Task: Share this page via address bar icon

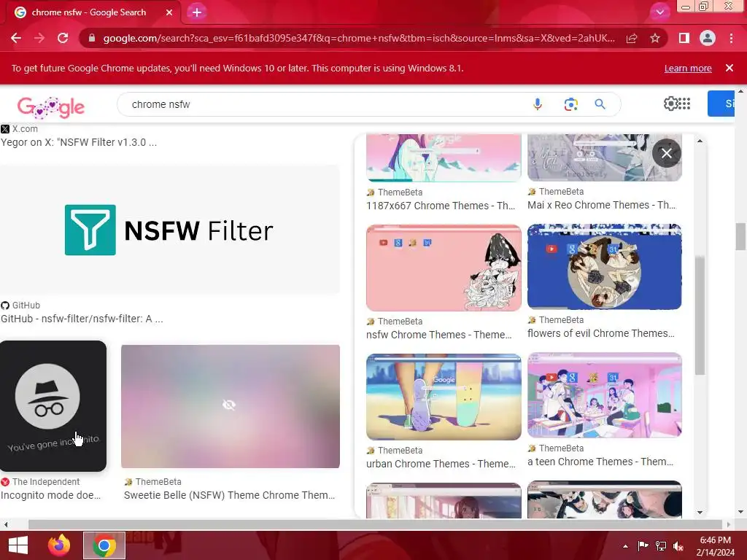Action: (632, 38)
